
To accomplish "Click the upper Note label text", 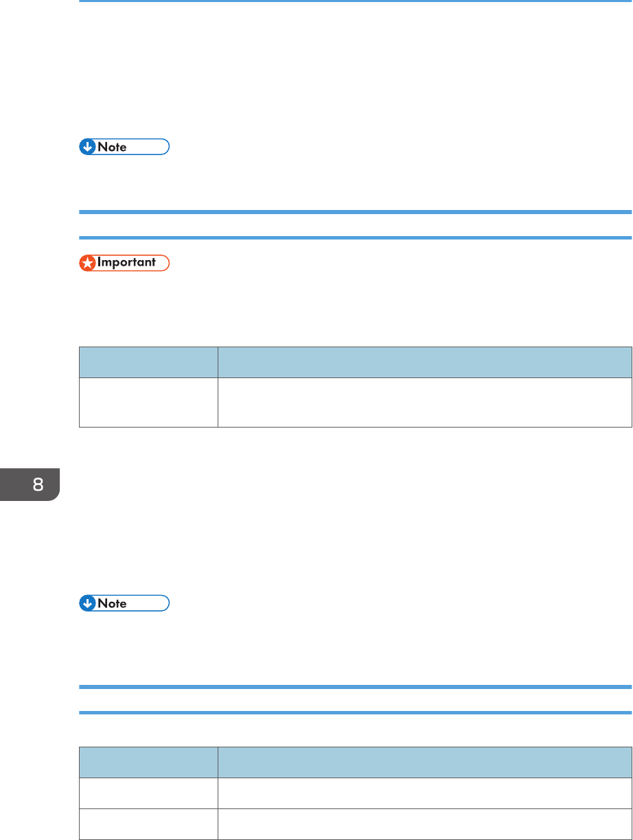I will [x=112, y=147].
